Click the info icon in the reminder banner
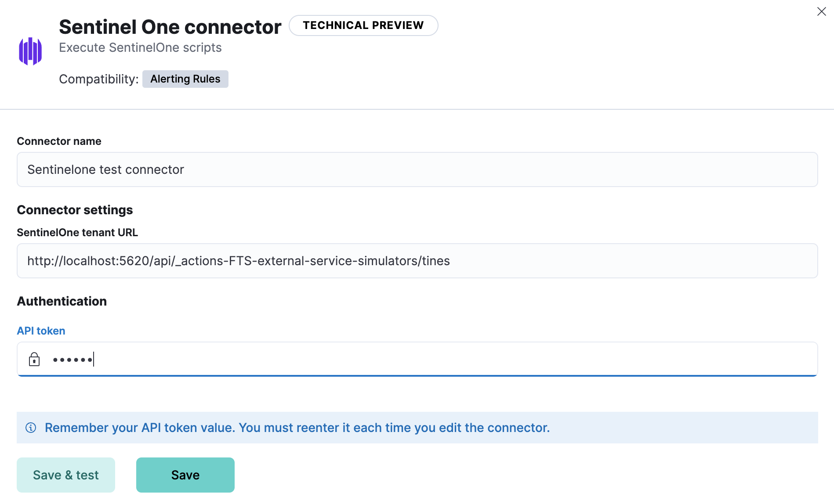Image resolution: width=834 pixels, height=504 pixels. [x=30, y=428]
